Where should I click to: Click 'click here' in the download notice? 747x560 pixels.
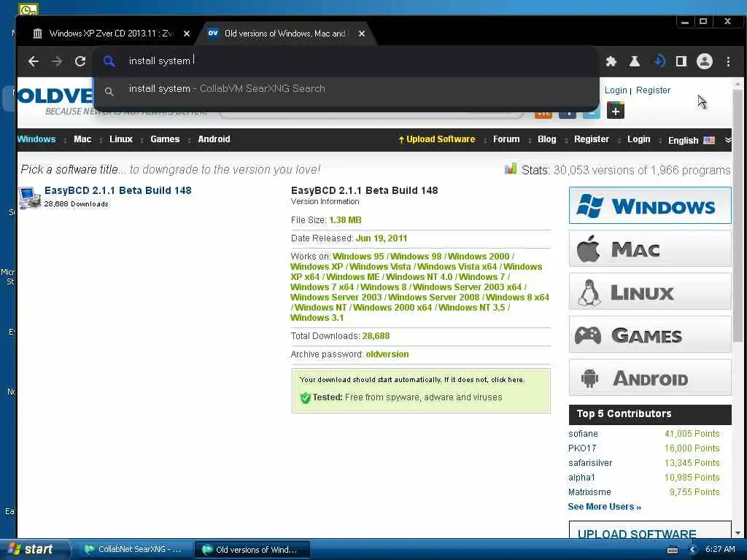pos(508,379)
